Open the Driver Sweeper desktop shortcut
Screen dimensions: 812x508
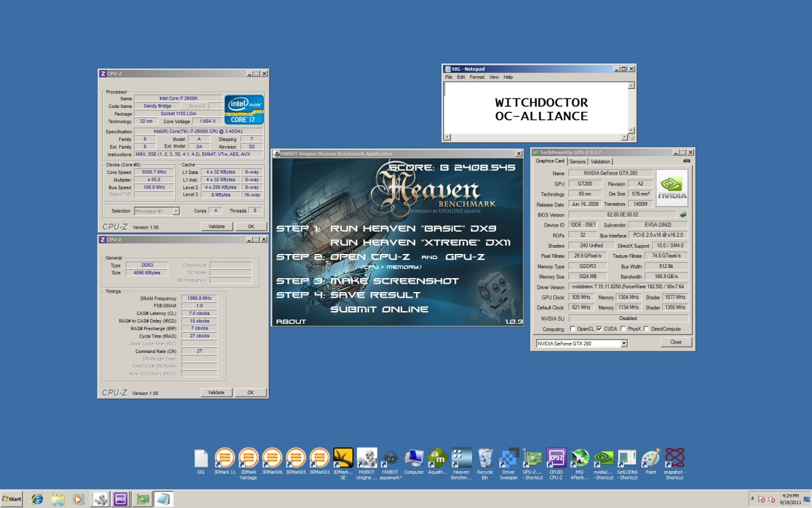509,458
